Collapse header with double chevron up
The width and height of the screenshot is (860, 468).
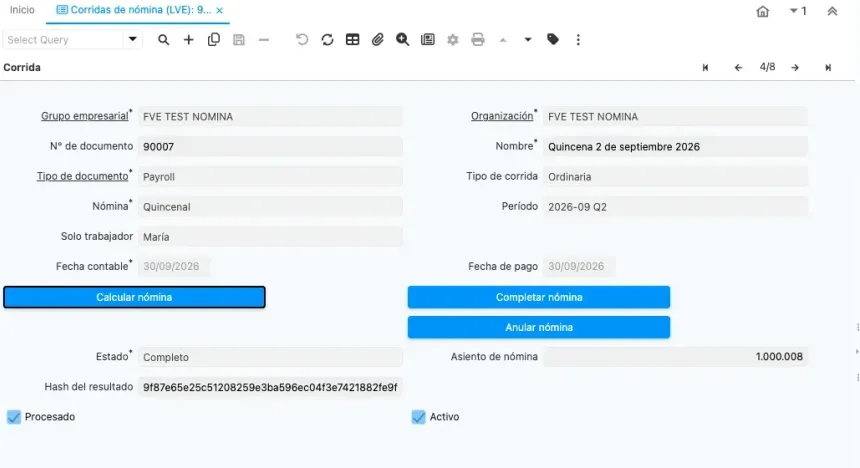(832, 11)
